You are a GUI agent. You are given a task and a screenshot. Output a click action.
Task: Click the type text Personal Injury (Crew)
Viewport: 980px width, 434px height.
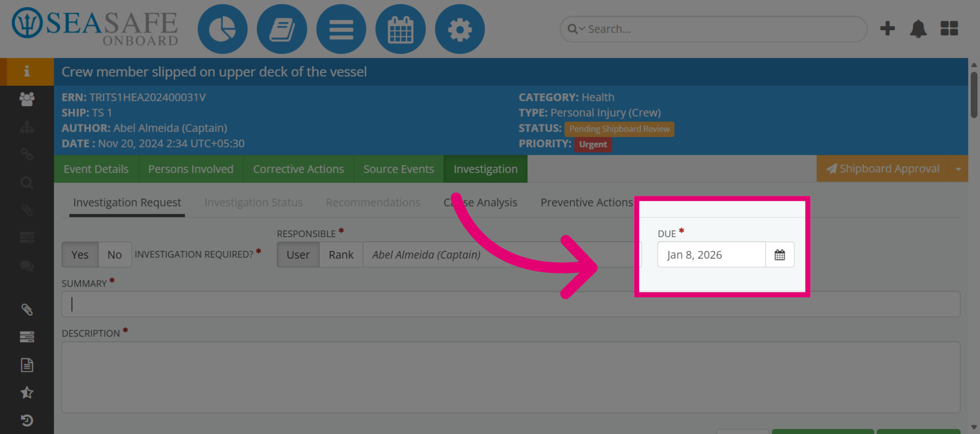click(x=605, y=113)
